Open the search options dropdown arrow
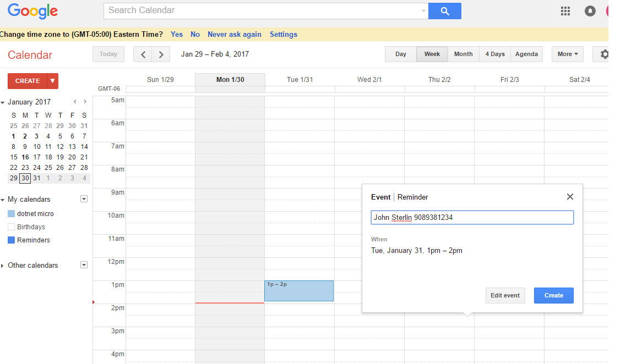Image resolution: width=626 pixels, height=364 pixels. click(423, 11)
